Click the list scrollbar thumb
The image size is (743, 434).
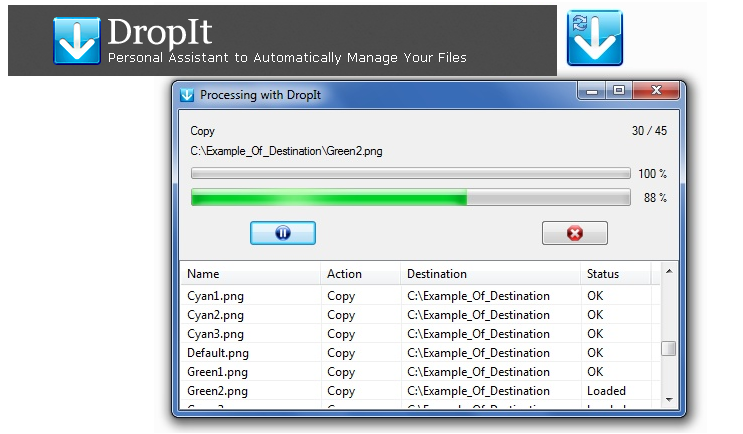[x=669, y=348]
